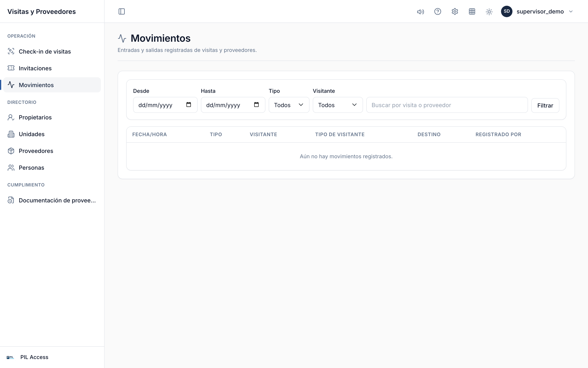Click the Propietarios user icon
The height and width of the screenshot is (368, 588).
[x=11, y=117]
